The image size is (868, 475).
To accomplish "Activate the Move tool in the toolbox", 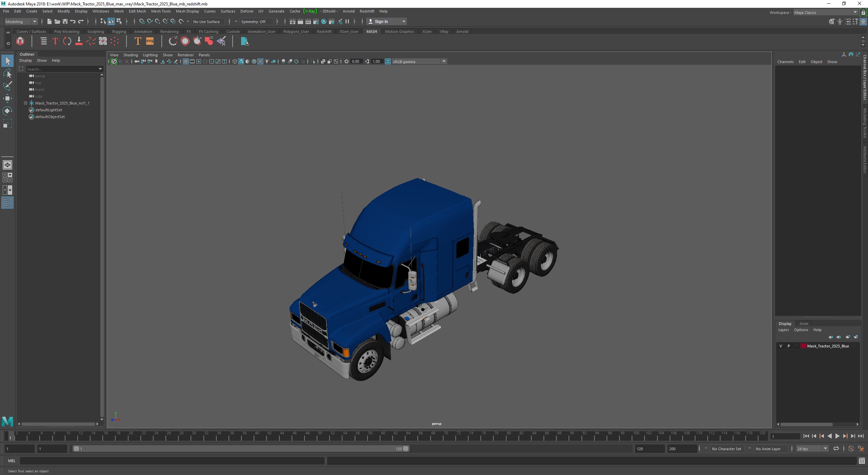I will coord(7,98).
